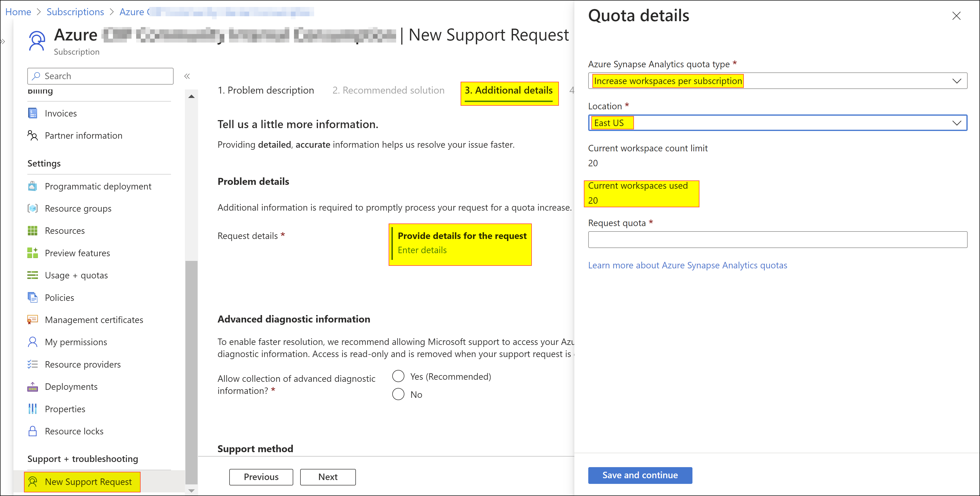Open Resource groups via its icon
Screen dimensions: 980x496
click(x=33, y=209)
